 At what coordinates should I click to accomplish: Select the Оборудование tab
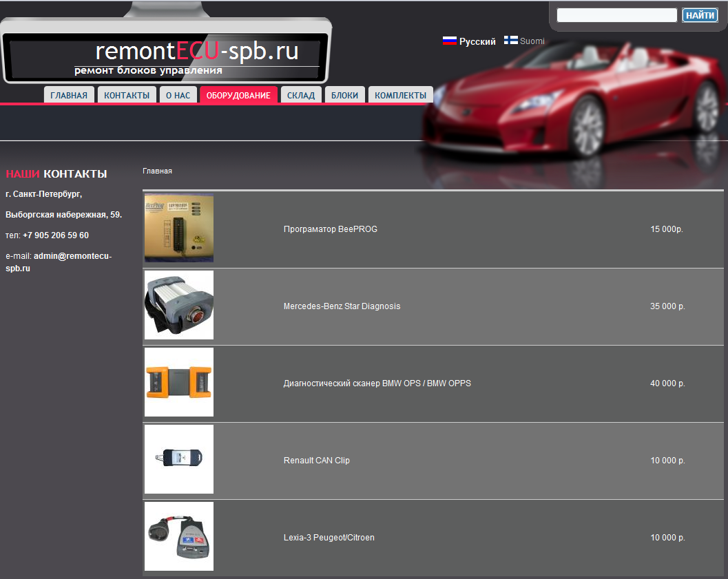(238, 96)
